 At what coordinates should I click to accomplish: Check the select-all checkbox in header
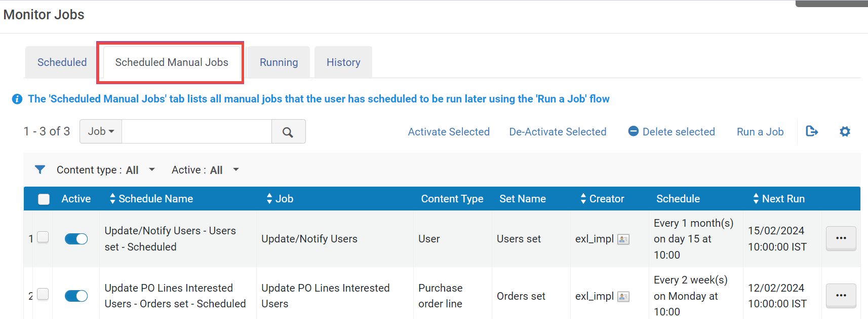point(44,199)
